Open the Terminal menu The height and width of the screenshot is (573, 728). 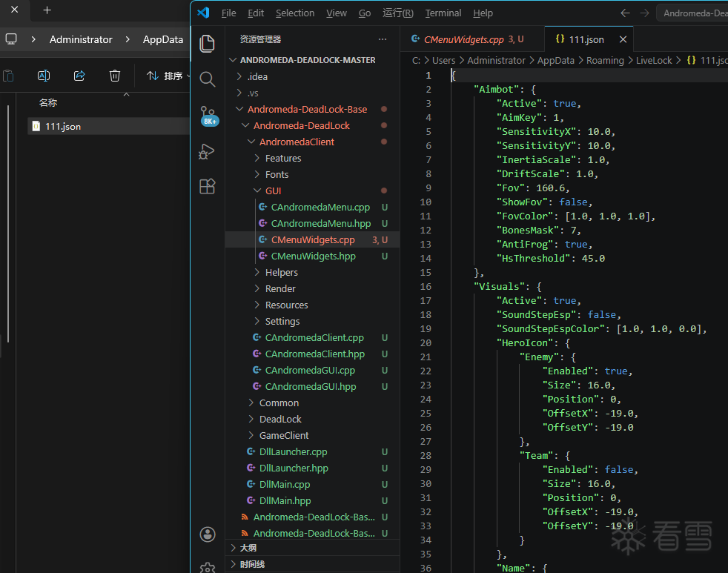(x=443, y=13)
